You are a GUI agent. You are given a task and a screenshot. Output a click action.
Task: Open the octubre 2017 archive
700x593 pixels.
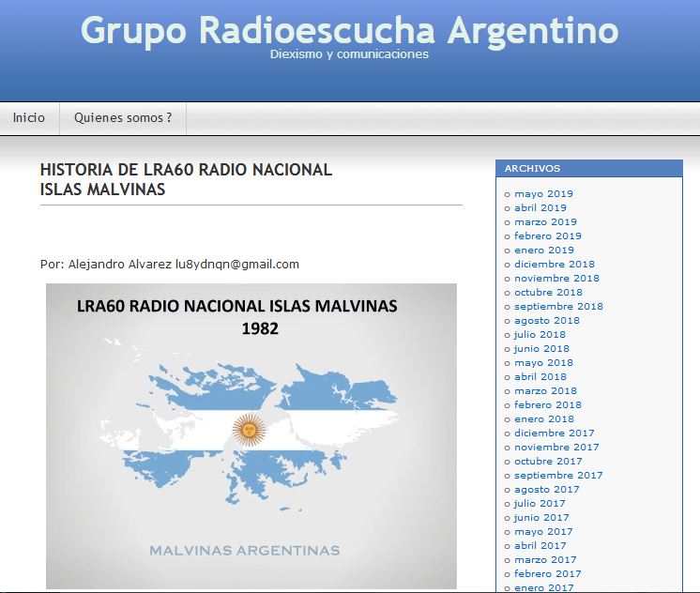pos(548,462)
